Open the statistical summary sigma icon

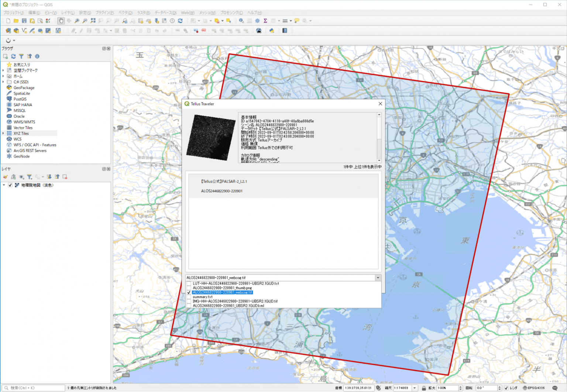[x=265, y=21]
